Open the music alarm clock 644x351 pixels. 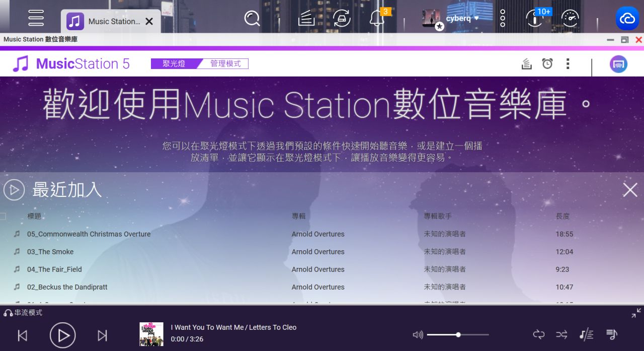(x=547, y=64)
